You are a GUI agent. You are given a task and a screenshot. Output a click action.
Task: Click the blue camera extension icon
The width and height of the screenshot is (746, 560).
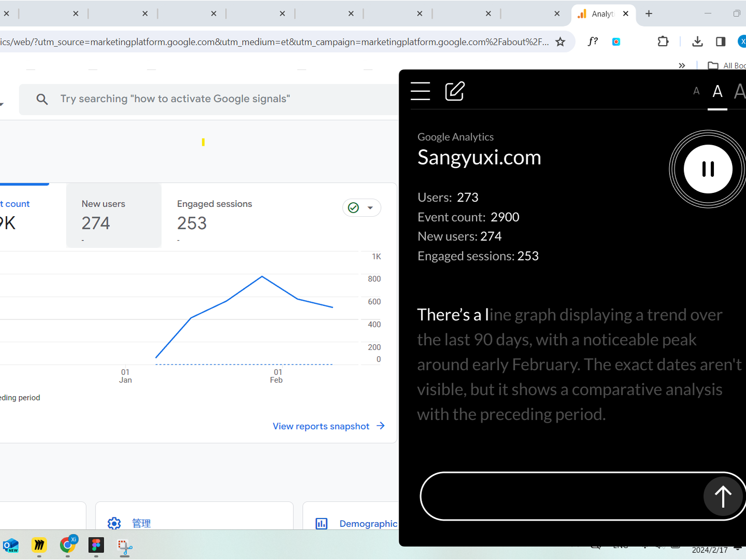coord(616,42)
